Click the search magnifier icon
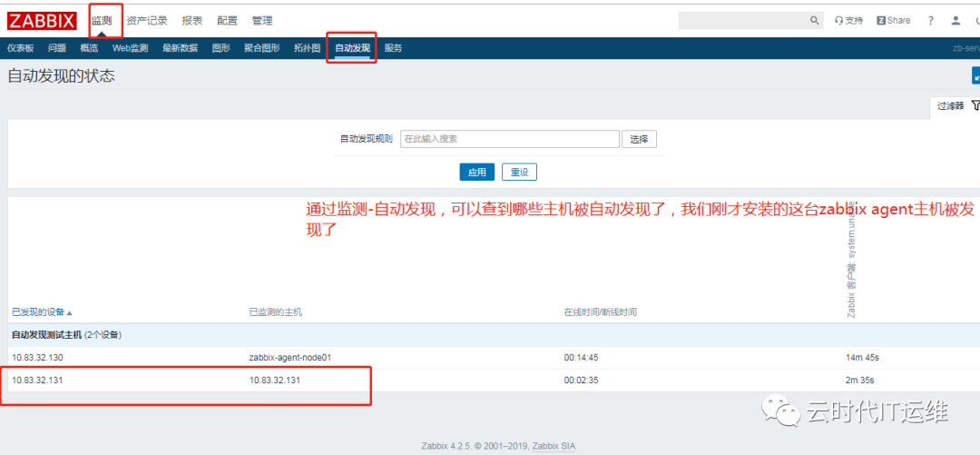Image resolution: width=980 pixels, height=455 pixels. (814, 21)
